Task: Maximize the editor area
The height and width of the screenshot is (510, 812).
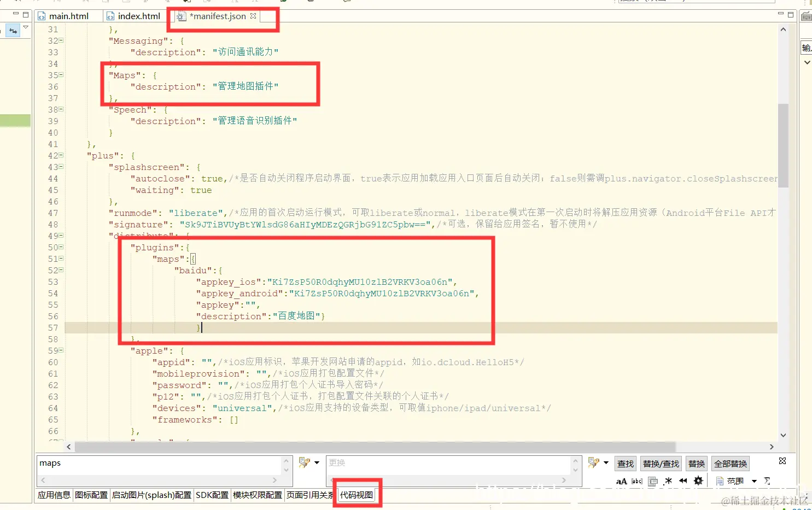Action: click(x=791, y=15)
